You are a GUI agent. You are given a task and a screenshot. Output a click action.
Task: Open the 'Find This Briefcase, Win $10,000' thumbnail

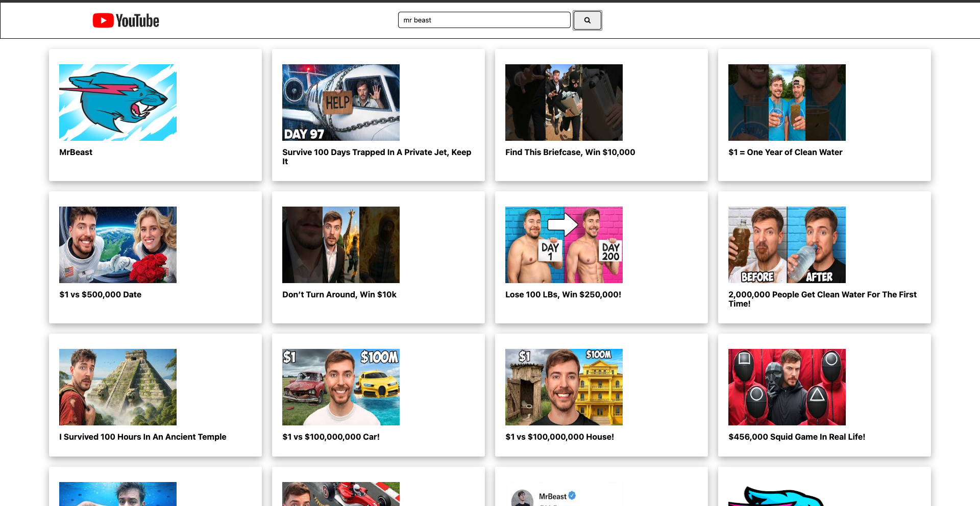pos(563,102)
